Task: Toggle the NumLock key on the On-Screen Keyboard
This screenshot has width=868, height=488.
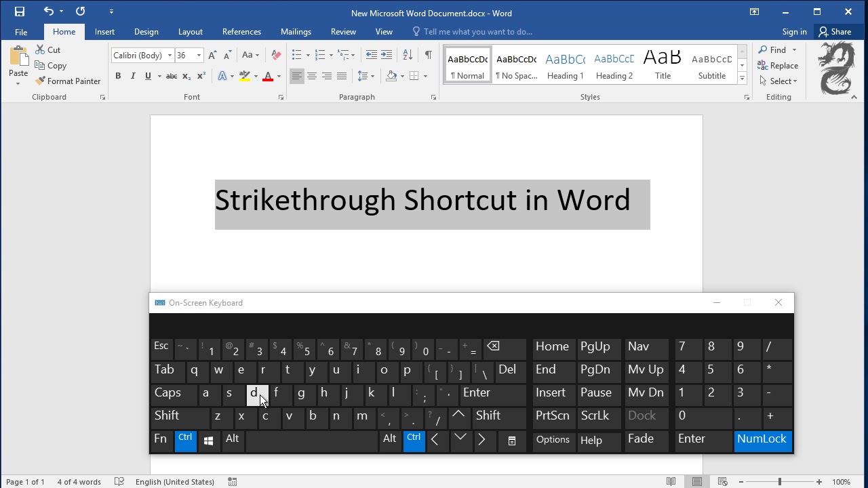Action: (763, 441)
